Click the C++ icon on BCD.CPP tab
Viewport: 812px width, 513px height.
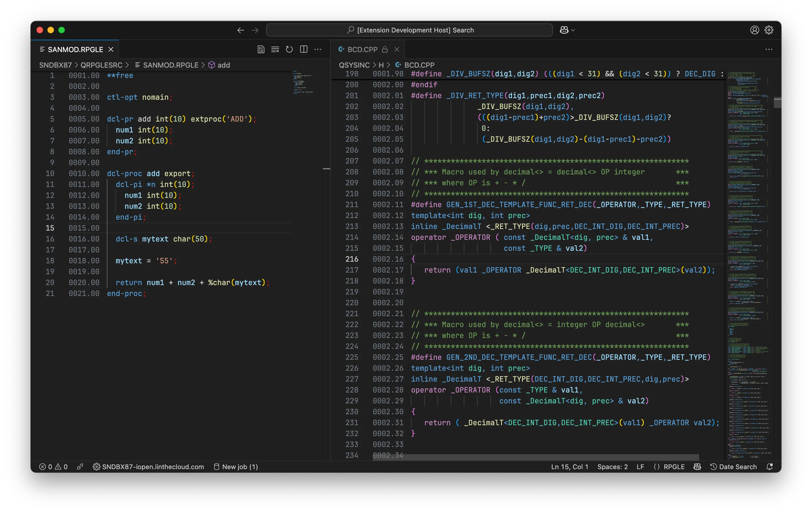pyautogui.click(x=341, y=49)
